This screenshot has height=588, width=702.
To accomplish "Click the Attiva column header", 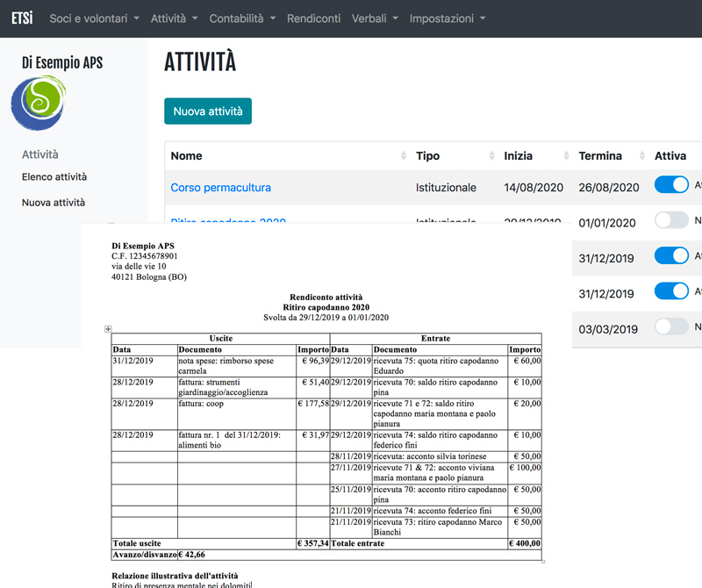I will pos(670,156).
